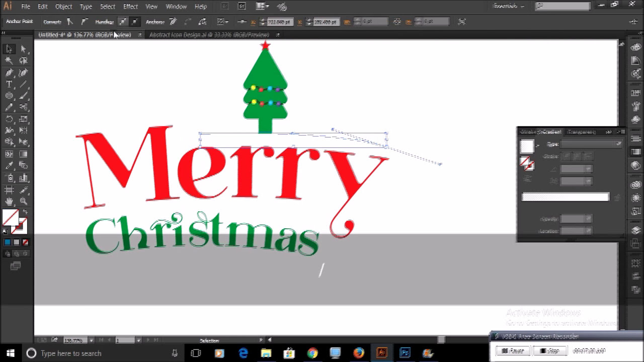Switch to the Transparency panel tab
This screenshot has width=644, height=362.
pos(582,132)
